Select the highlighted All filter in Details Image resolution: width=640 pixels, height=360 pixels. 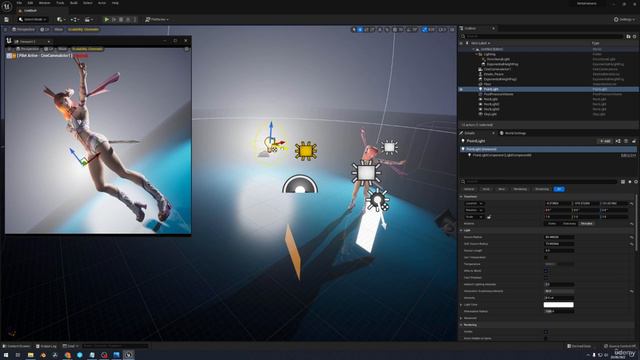[559, 189]
